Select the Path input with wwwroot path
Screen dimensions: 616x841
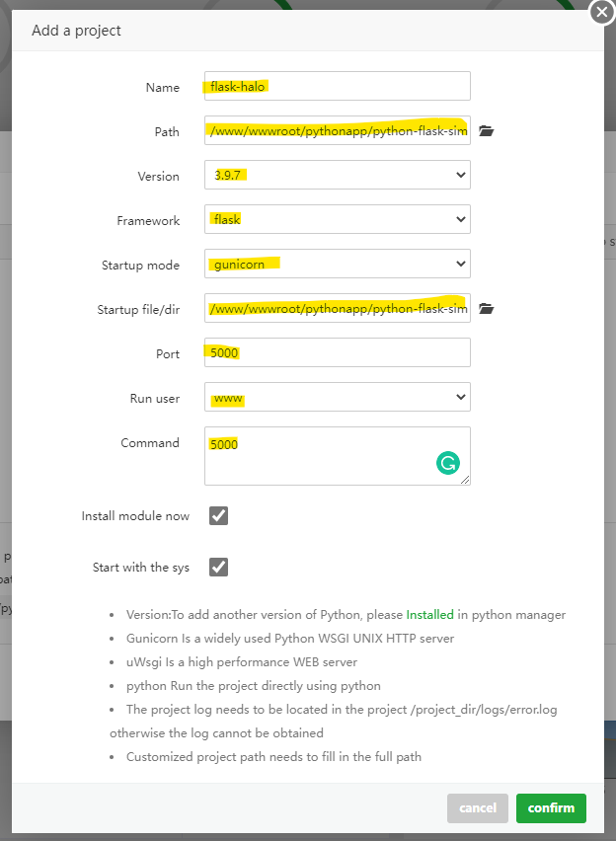[x=336, y=129]
